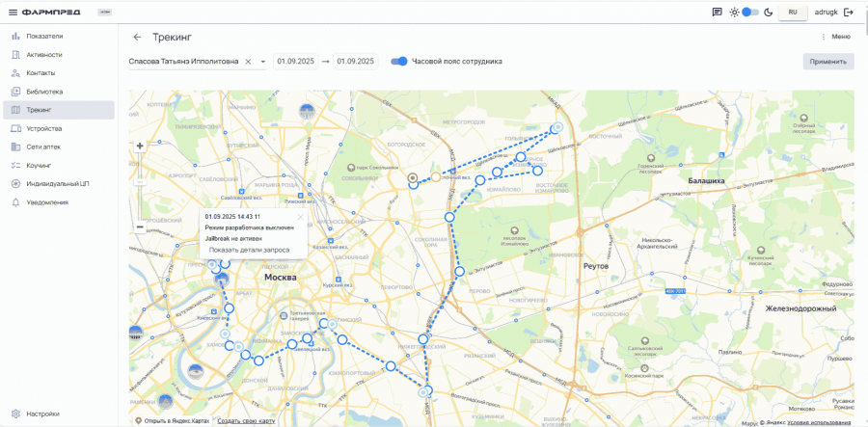868x427 pixels.
Task: Click the logout icon beside adrugk
Action: (848, 13)
